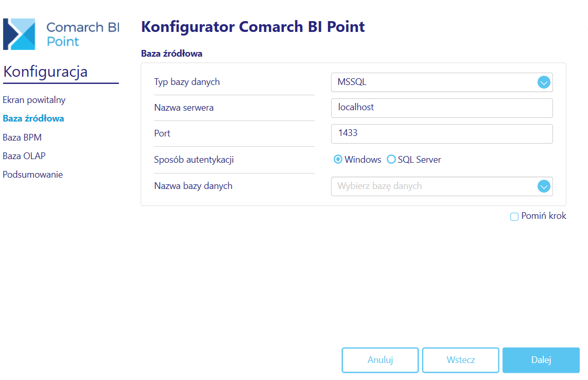The image size is (588, 380).
Task: Click the Sposób autentykacji label
Action: tap(194, 160)
